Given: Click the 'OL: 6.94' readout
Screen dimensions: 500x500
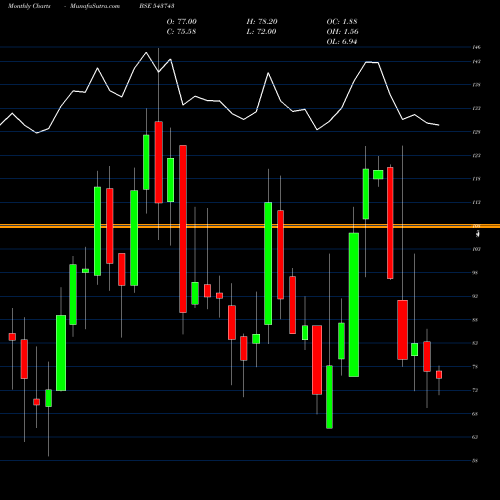Looking at the screenshot, I should click(342, 42).
